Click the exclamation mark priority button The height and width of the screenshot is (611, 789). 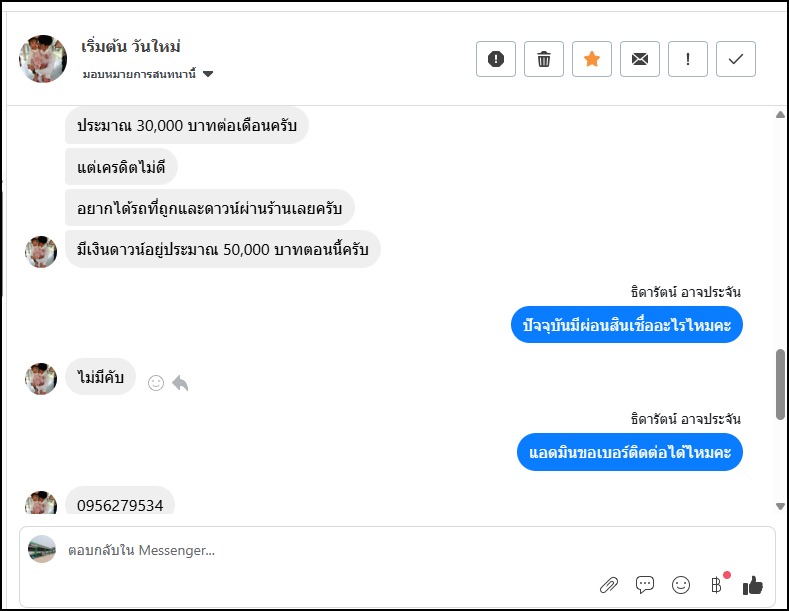pos(688,59)
